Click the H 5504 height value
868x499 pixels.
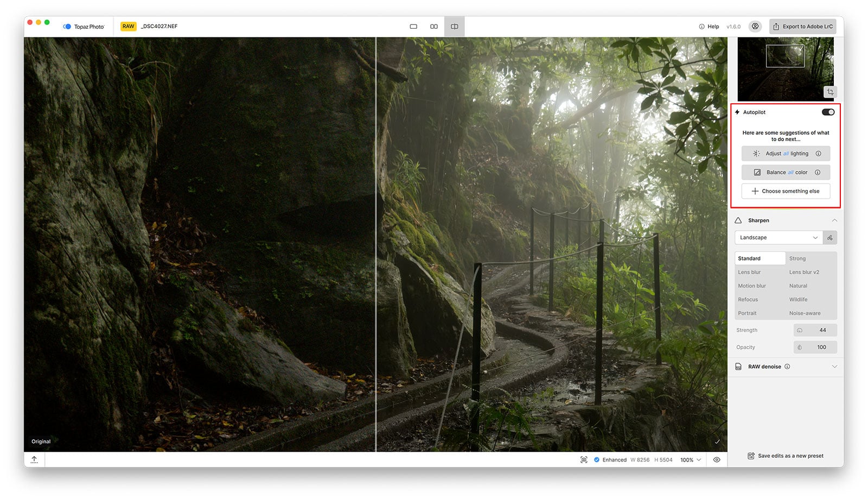pos(663,460)
